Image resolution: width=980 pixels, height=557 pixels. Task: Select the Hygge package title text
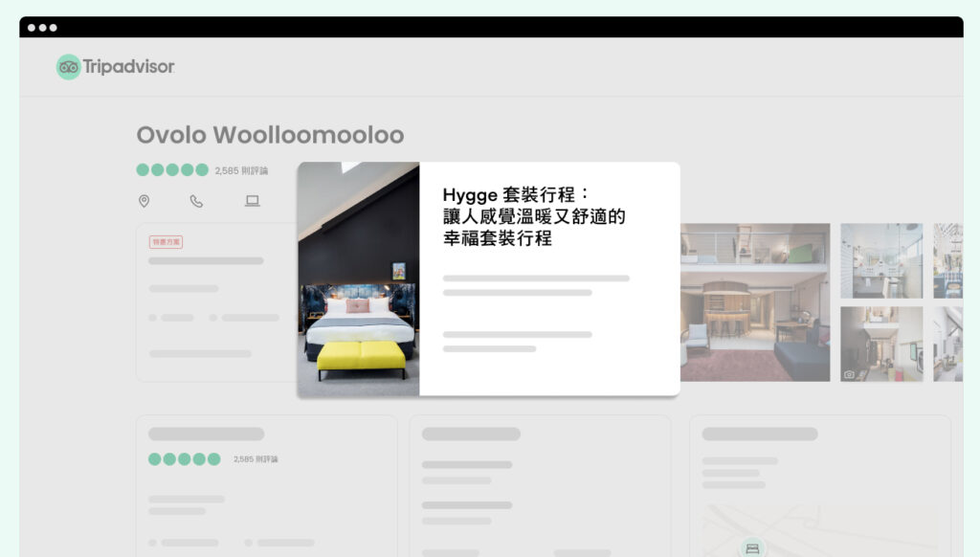(x=534, y=216)
